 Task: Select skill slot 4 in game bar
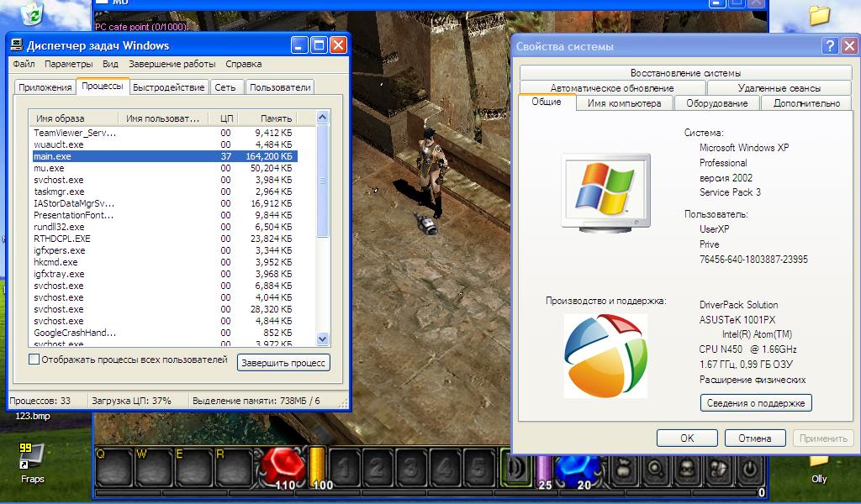pyautogui.click(x=445, y=468)
